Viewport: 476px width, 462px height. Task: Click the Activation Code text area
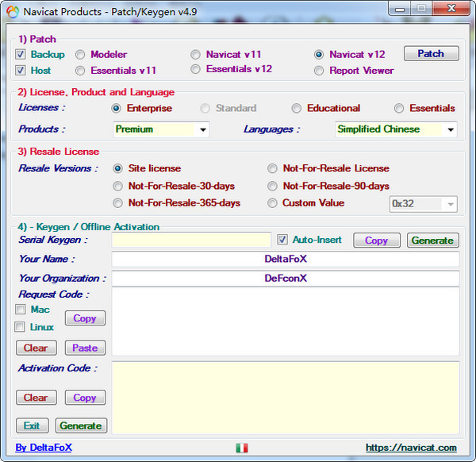pyautogui.click(x=286, y=398)
